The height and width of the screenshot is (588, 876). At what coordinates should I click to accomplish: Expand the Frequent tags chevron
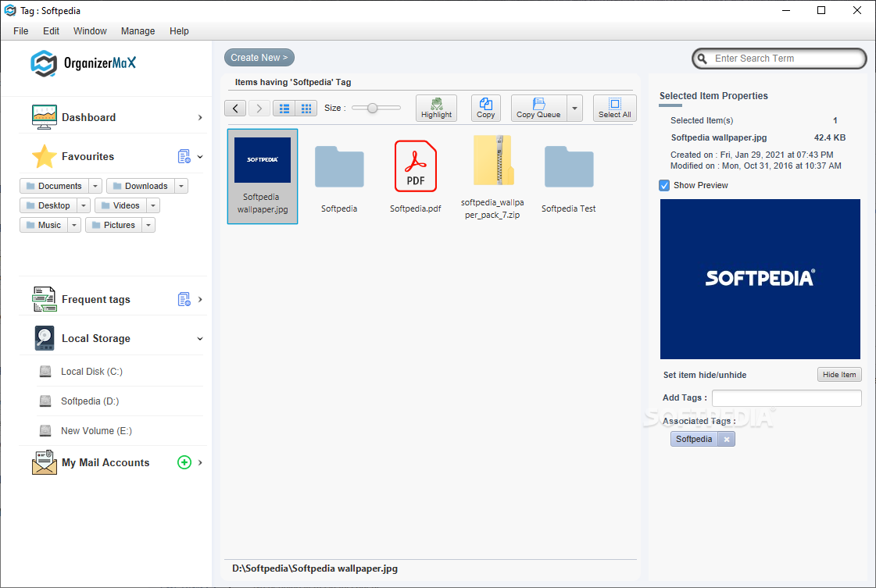200,299
